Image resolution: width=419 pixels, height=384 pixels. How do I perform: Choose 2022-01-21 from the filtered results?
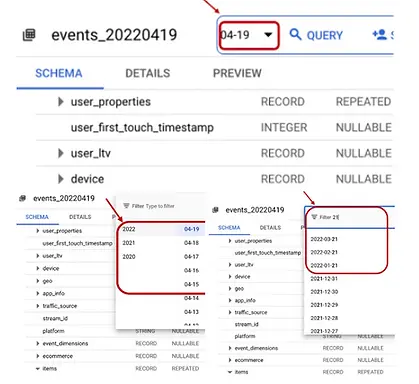(324, 266)
